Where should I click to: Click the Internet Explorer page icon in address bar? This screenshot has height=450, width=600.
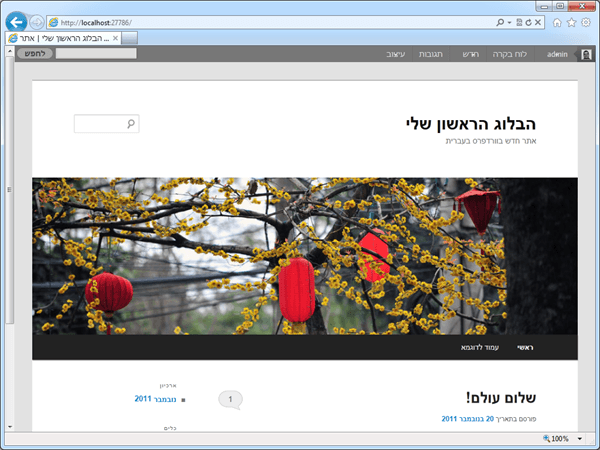[x=54, y=23]
